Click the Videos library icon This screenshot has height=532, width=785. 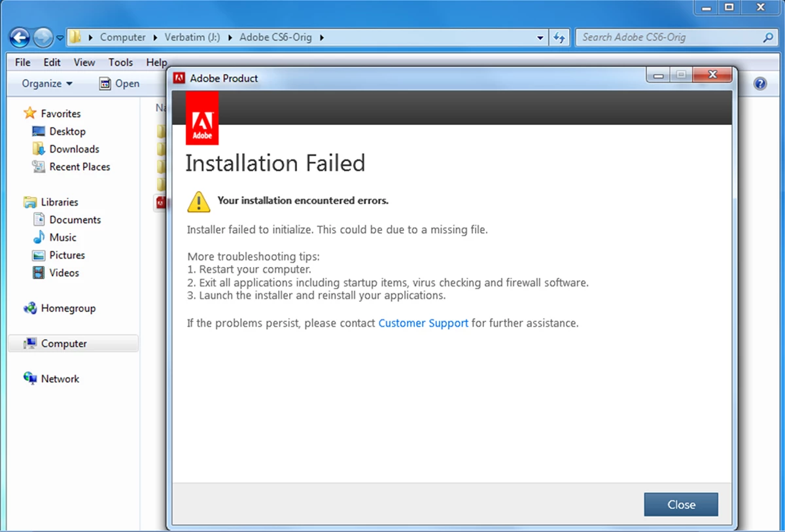click(x=39, y=273)
